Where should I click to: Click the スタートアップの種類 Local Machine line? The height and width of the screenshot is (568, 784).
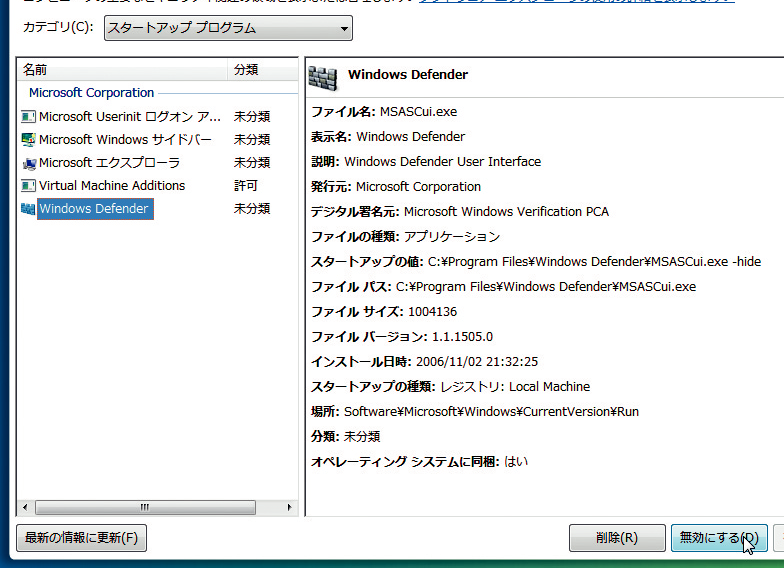pyautogui.click(x=450, y=386)
